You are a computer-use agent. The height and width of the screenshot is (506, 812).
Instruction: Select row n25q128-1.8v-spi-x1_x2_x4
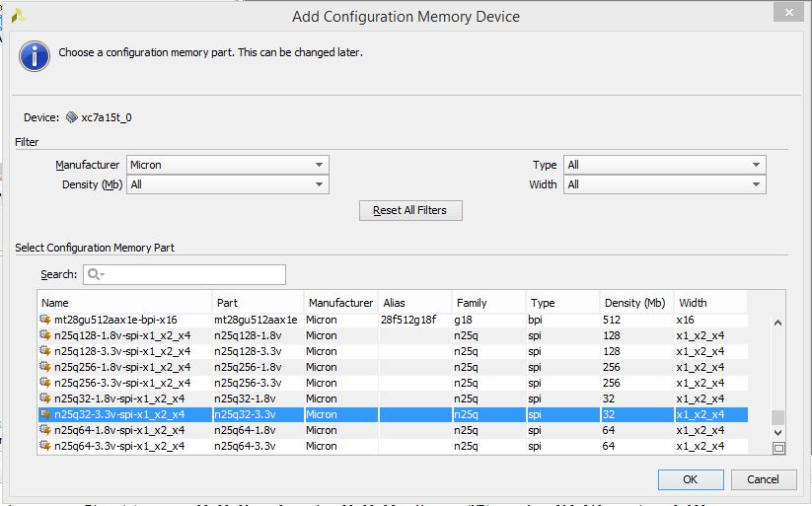(393, 335)
